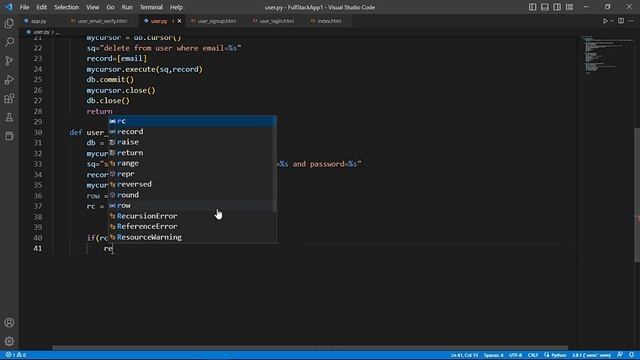Open Customize Layout icon
640x360 pixels.
coord(569,7)
